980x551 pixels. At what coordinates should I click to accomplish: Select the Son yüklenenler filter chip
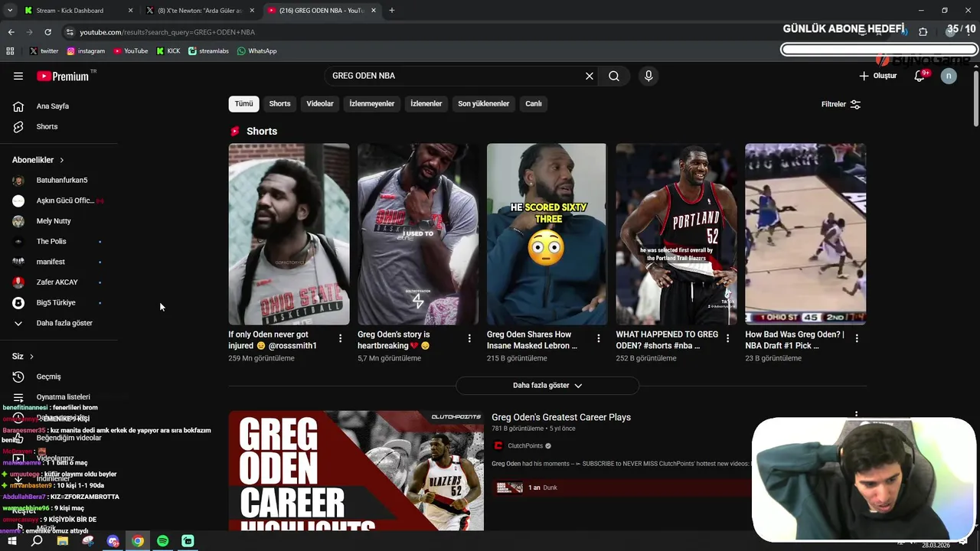484,104
